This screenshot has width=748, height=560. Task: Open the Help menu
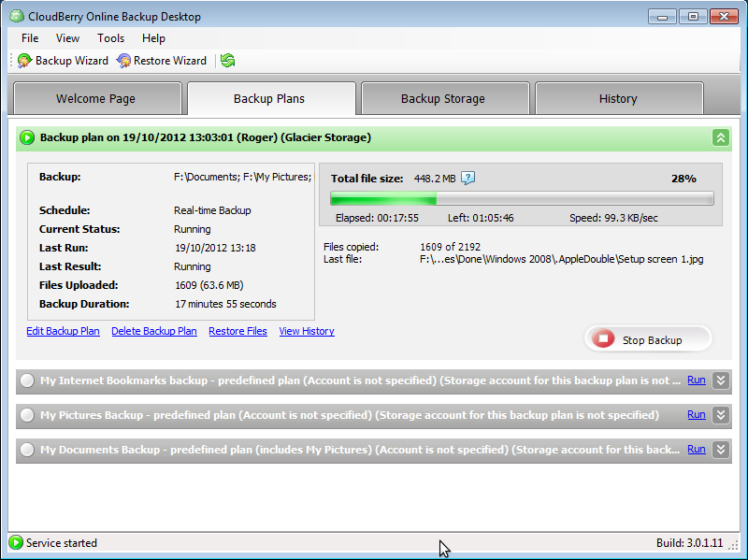coord(153,38)
